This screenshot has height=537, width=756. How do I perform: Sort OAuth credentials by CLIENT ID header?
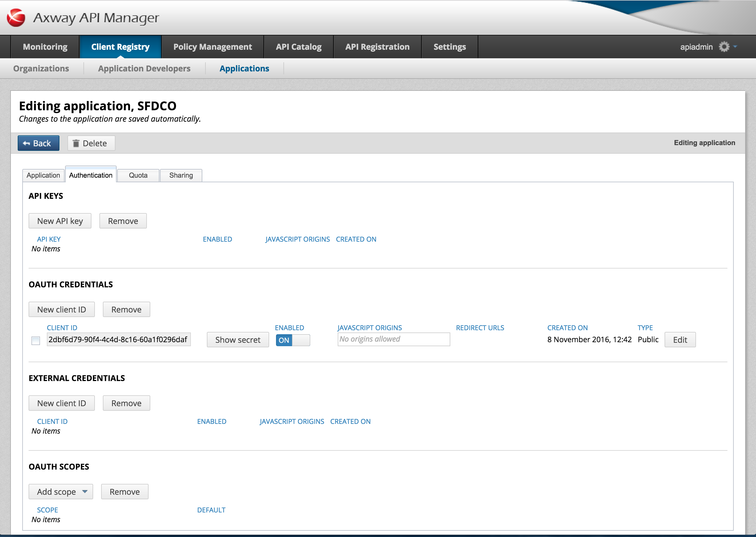62,328
